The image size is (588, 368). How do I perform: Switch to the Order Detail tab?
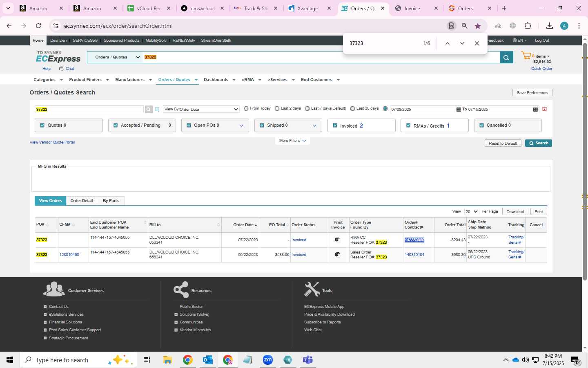[81, 201]
